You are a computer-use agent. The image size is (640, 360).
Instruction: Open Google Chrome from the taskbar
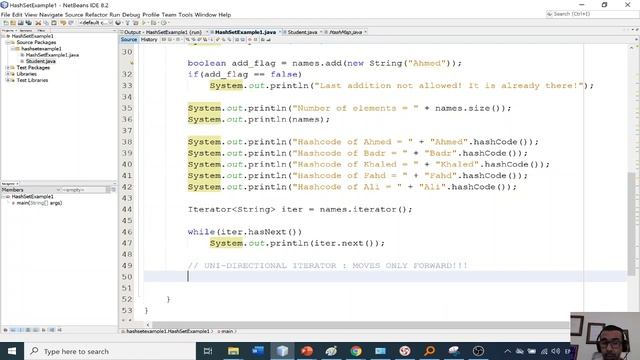(356, 351)
